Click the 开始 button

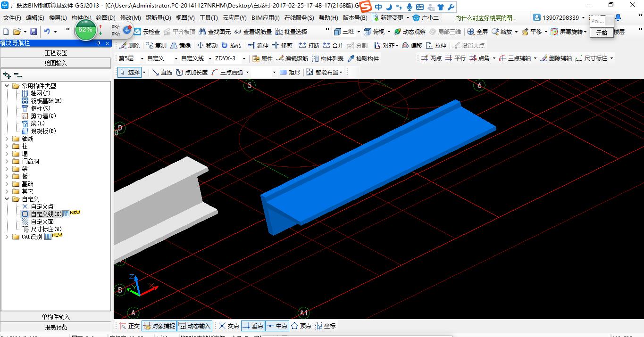(602, 33)
